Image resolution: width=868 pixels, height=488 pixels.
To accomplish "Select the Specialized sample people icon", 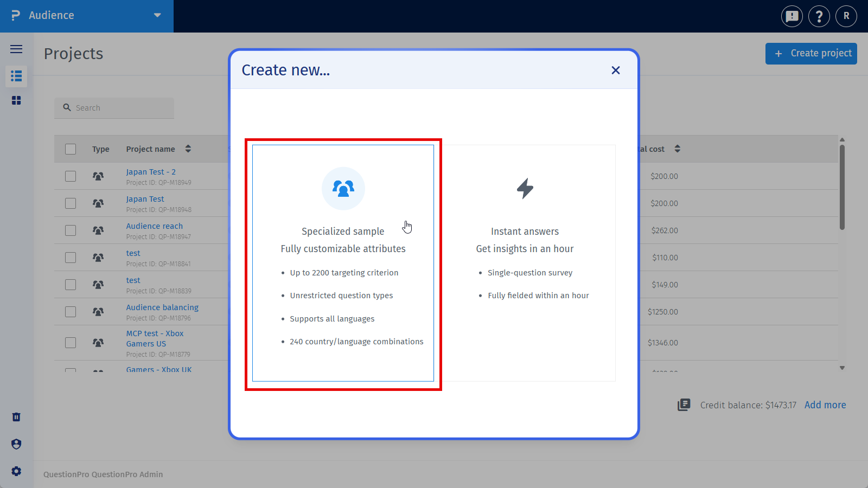I will [343, 188].
